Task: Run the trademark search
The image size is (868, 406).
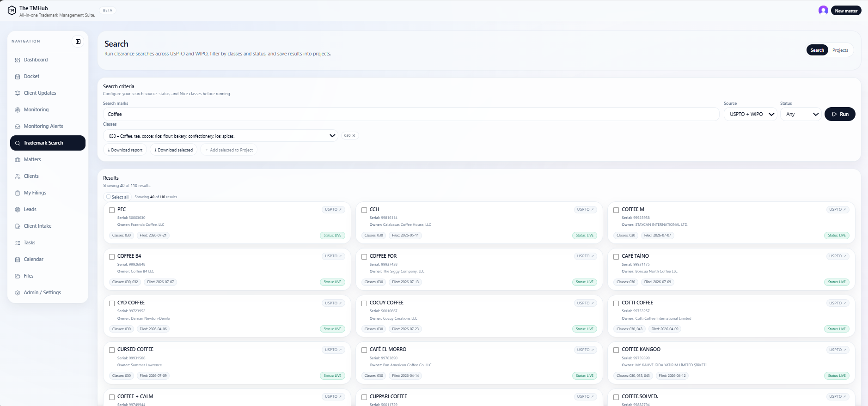Action: (840, 114)
